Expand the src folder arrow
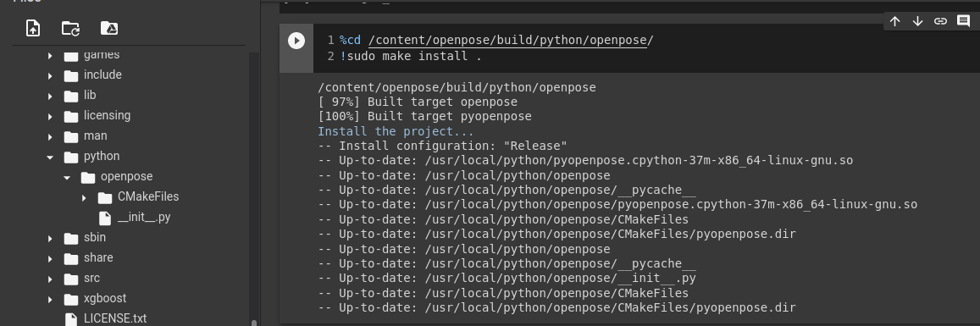980x326 pixels. point(50,279)
